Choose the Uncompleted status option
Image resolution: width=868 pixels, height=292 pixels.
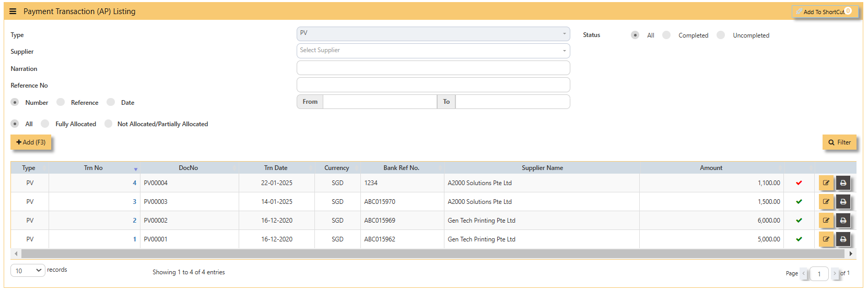[x=721, y=35]
